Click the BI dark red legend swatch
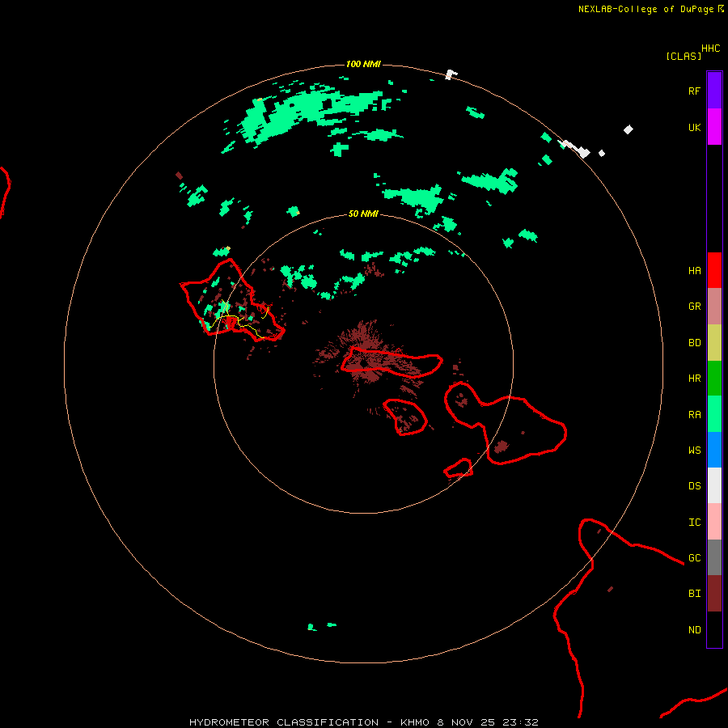Image resolution: width=728 pixels, height=728 pixels. pos(714,594)
